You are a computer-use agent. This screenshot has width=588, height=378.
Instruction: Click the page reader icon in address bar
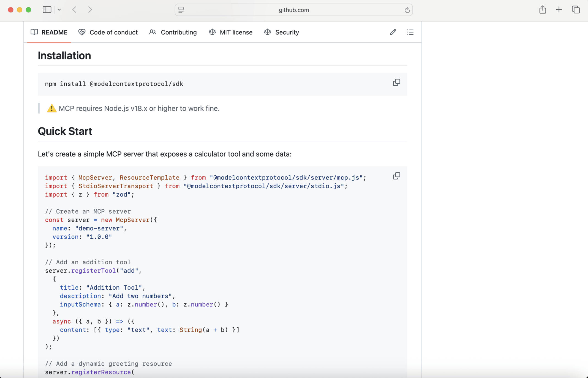click(181, 10)
